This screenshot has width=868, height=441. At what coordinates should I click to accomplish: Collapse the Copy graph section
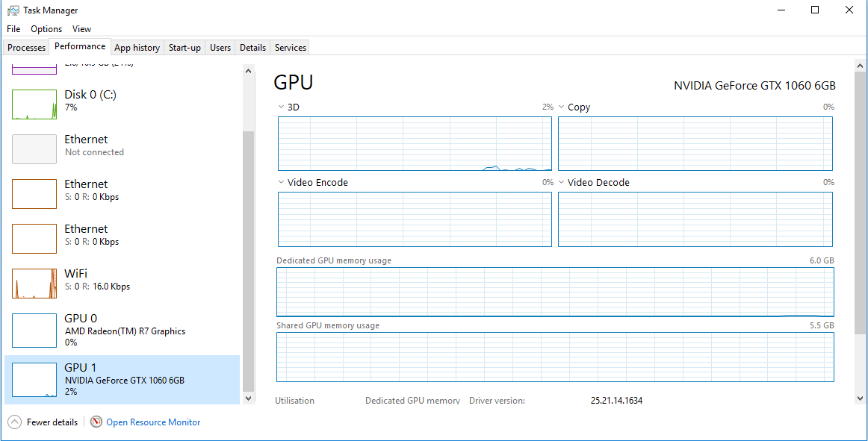tap(562, 107)
